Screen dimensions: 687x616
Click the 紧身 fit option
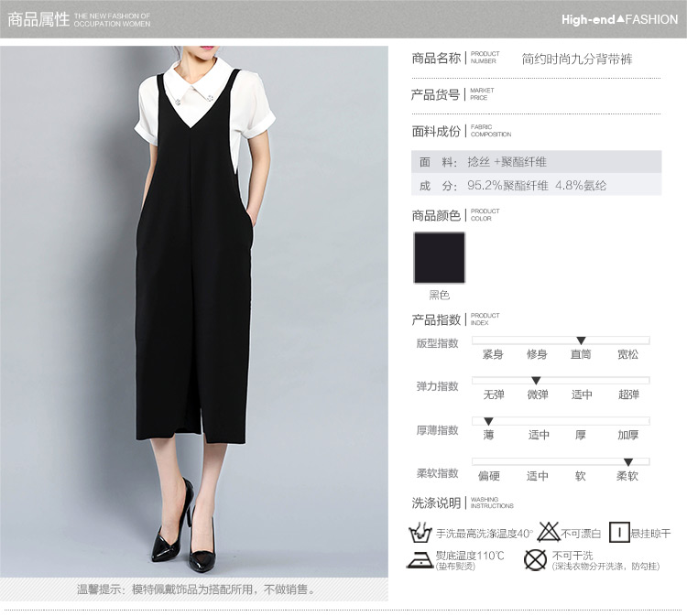(x=493, y=354)
